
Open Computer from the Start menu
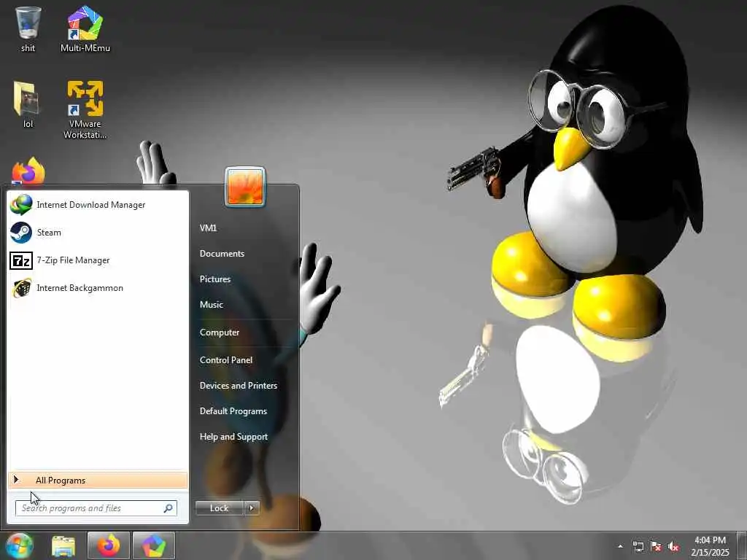click(x=219, y=332)
